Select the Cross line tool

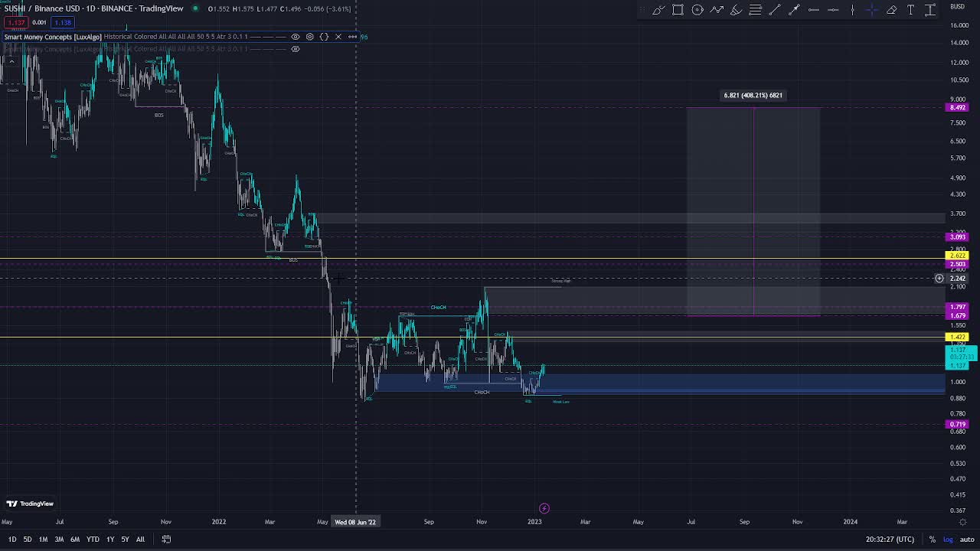tap(872, 10)
